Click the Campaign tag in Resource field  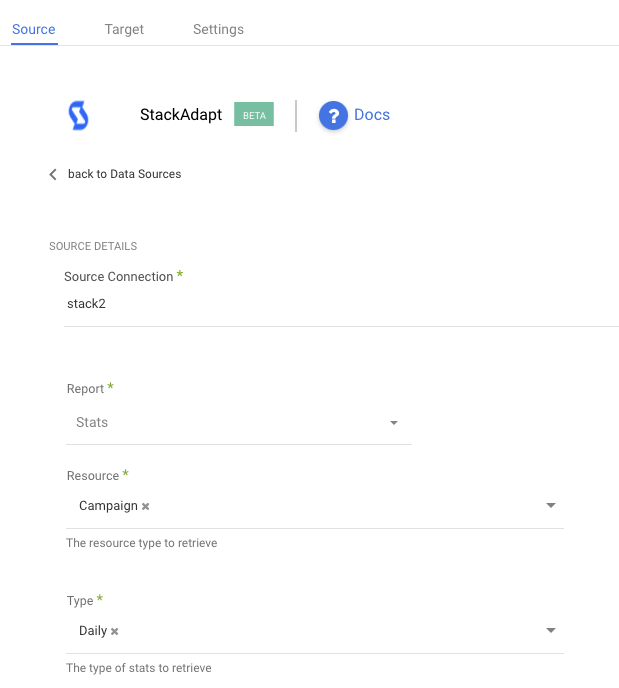108,506
